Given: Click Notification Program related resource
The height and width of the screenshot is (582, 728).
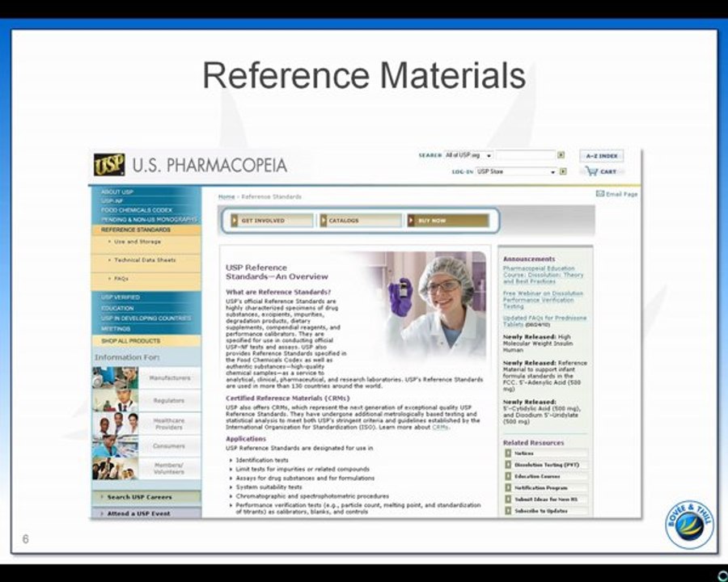Looking at the screenshot, I should coord(547,487).
